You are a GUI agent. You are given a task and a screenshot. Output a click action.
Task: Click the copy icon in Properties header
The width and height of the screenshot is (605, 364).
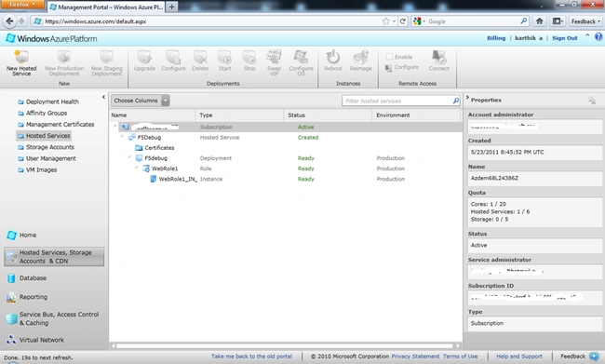point(592,101)
